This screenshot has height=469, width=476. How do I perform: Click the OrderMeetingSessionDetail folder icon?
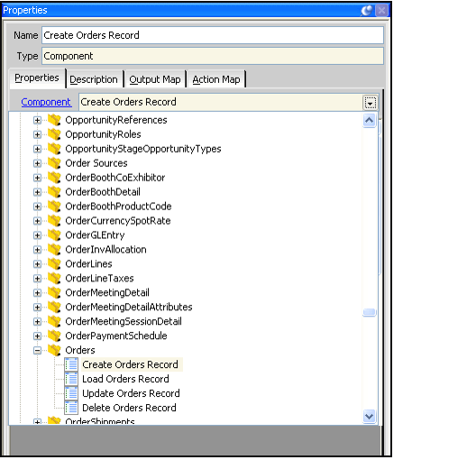click(54, 321)
